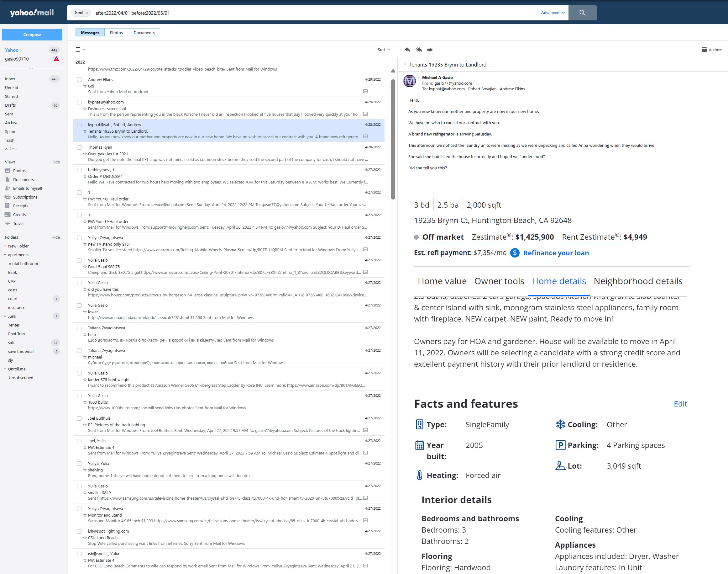Click the Compose button
Image resolution: width=728 pixels, height=574 pixels.
point(32,35)
